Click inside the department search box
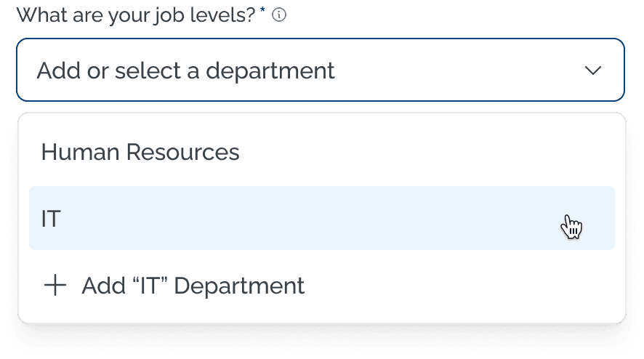The width and height of the screenshot is (644, 359). pyautogui.click(x=291, y=70)
